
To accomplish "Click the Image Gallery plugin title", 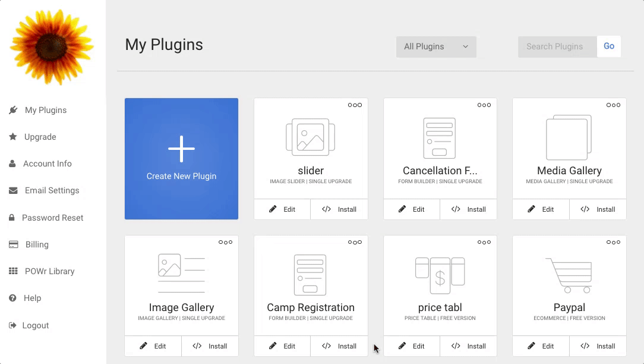I will point(182,307).
